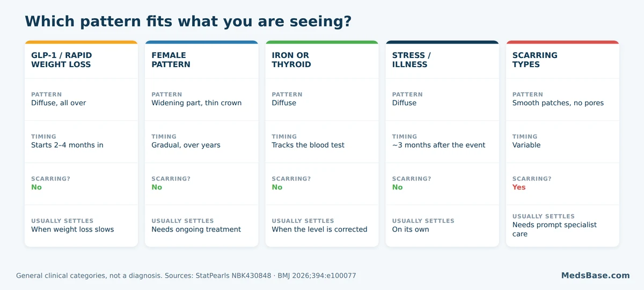This screenshot has height=290, width=644.
Task: Select 'On its own' settles text
Action: click(x=411, y=229)
